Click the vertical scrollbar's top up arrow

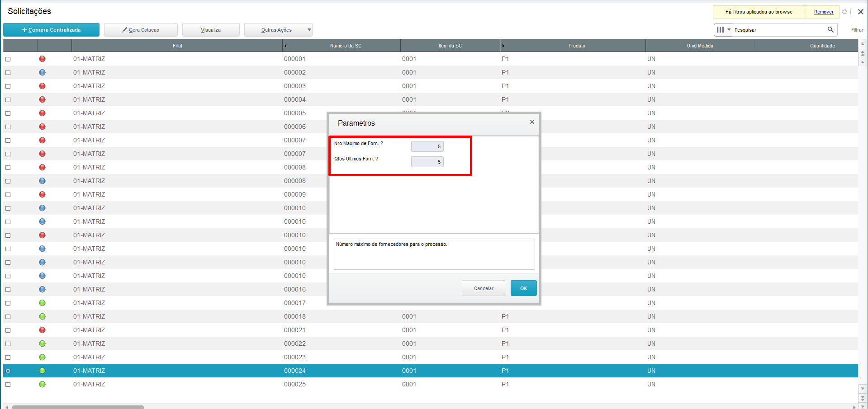(x=863, y=44)
